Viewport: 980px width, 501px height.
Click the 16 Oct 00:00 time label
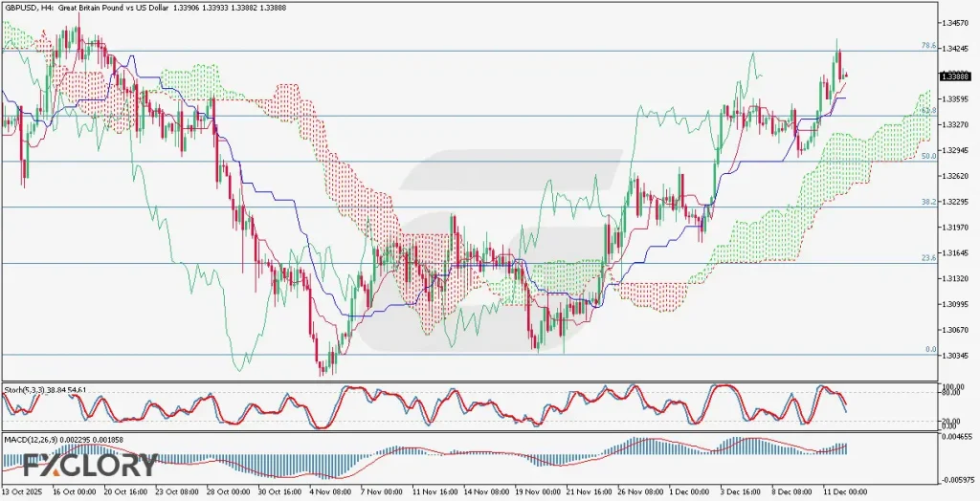[x=74, y=492]
